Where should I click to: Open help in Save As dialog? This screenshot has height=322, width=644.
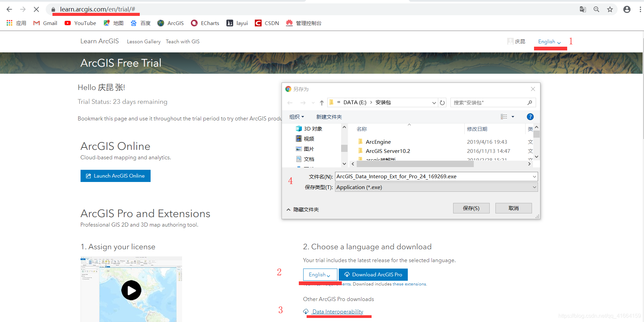[530, 117]
